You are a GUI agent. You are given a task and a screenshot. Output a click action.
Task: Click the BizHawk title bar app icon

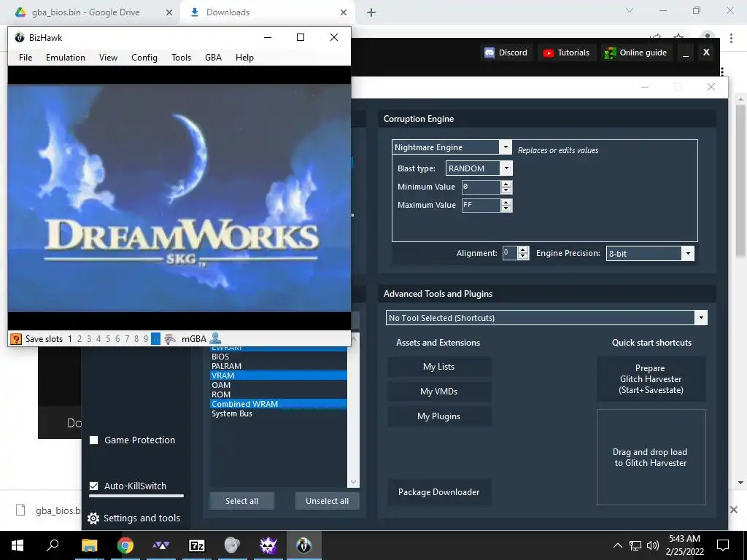coord(20,37)
